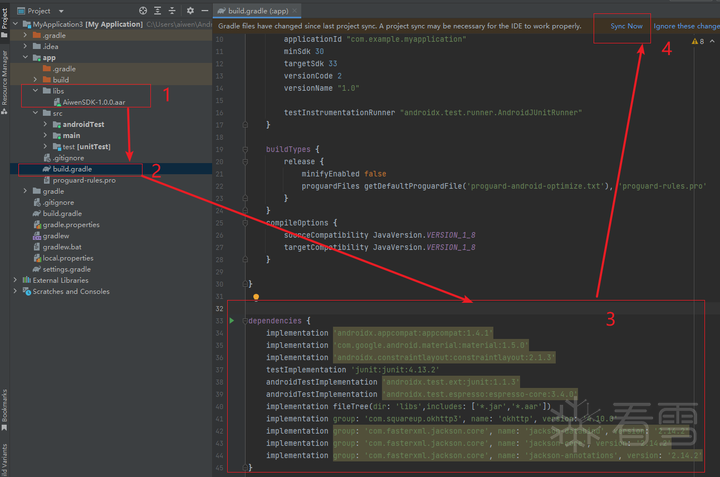Viewport: 720px width, 477px height.
Task: Select the build.gradle (:app) editor tab
Action: (x=258, y=11)
